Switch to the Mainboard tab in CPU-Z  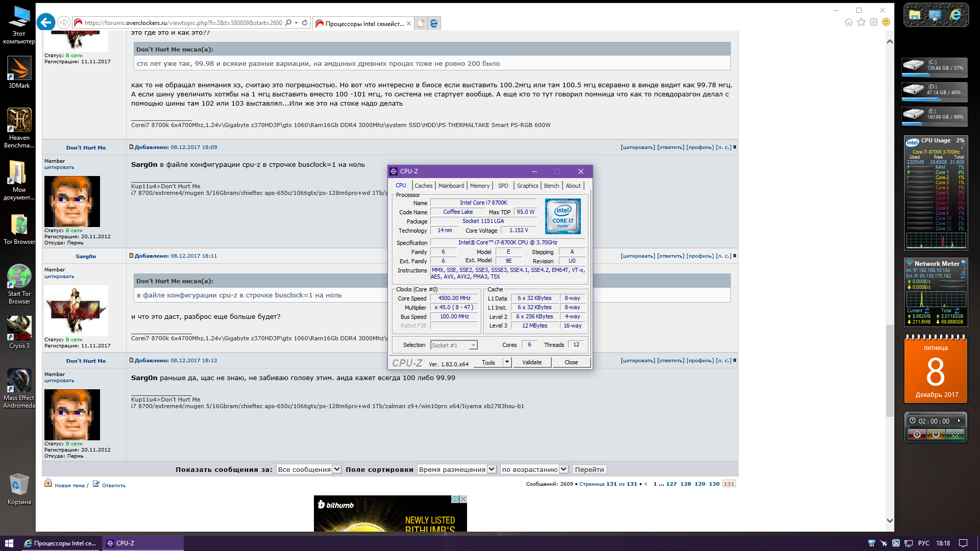(451, 186)
